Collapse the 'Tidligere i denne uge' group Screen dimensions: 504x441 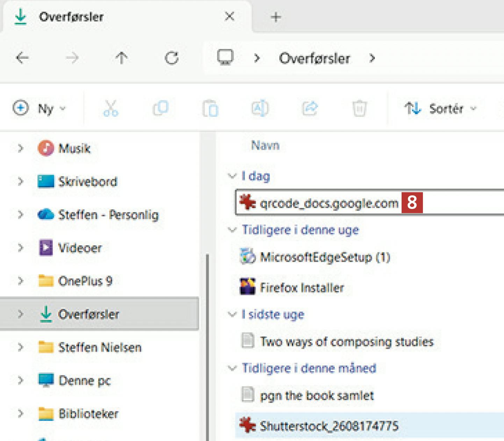click(232, 230)
